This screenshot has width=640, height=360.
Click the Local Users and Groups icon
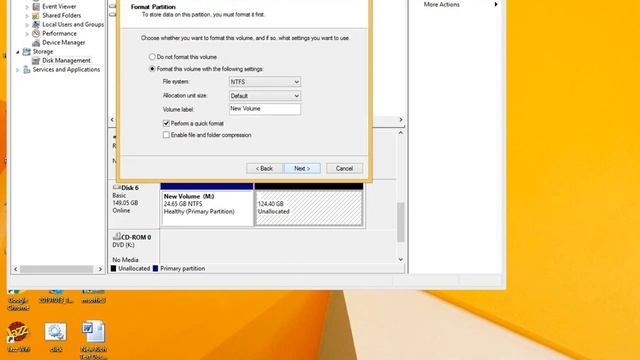tap(36, 24)
